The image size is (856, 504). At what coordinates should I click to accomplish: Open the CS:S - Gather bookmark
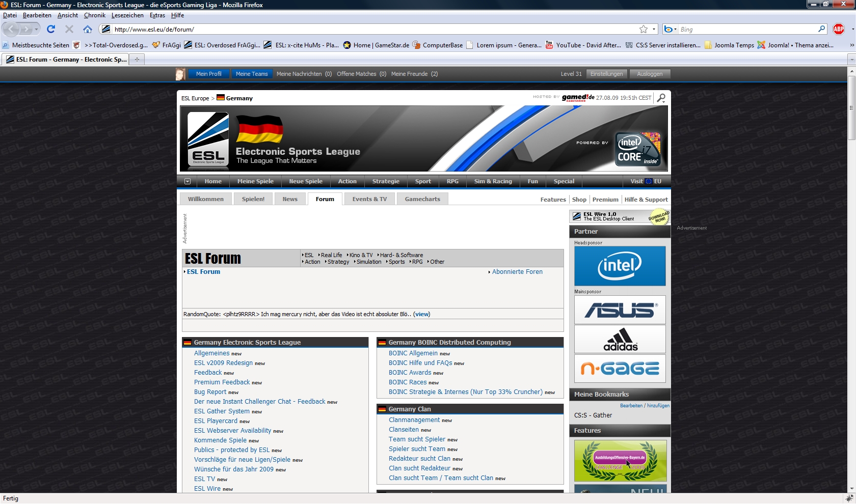pyautogui.click(x=593, y=415)
